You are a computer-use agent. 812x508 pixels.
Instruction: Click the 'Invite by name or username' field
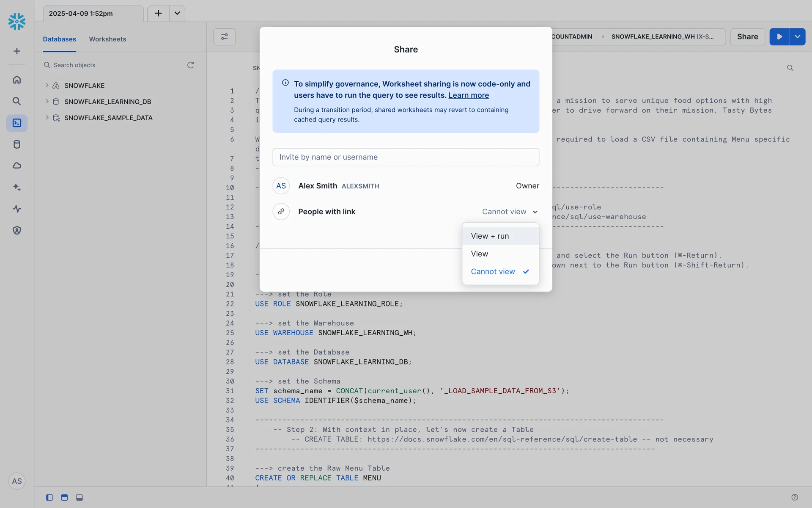point(406,157)
